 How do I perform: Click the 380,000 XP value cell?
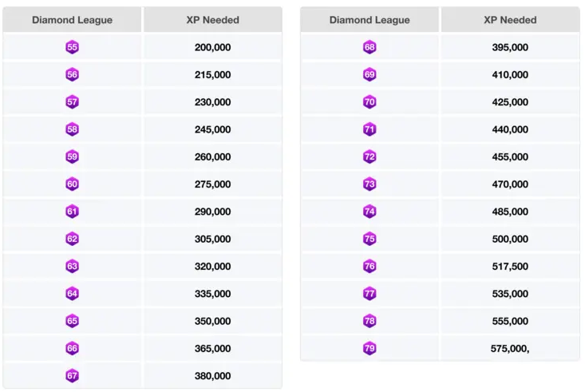point(212,376)
